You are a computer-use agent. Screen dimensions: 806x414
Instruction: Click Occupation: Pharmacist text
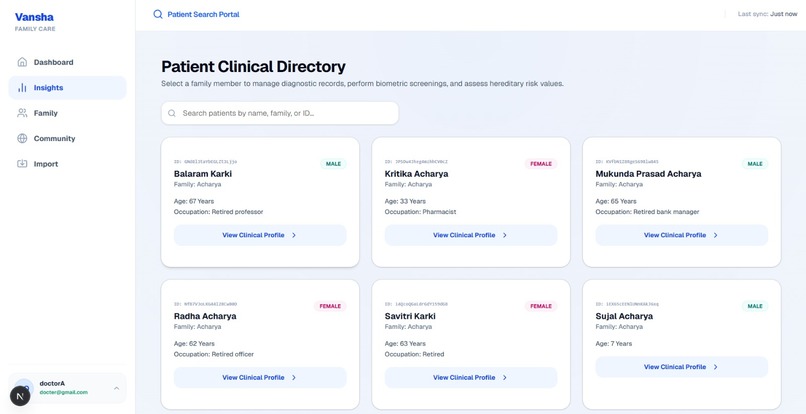click(x=420, y=212)
